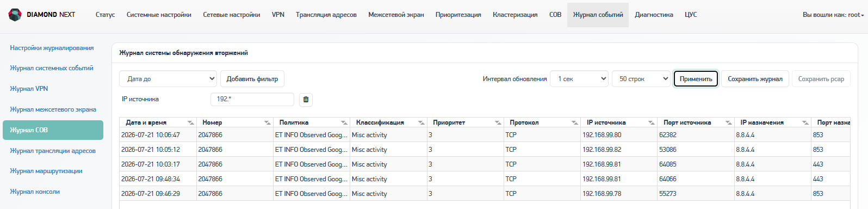
Task: Open Журнал VPN in sidebar
Action: (x=29, y=89)
